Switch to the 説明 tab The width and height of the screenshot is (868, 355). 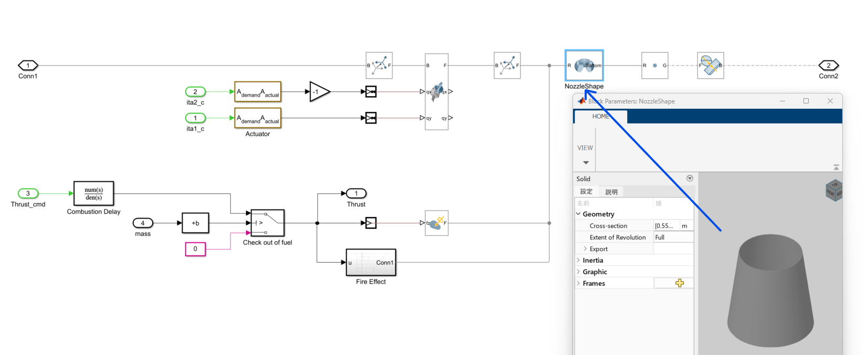(x=611, y=192)
